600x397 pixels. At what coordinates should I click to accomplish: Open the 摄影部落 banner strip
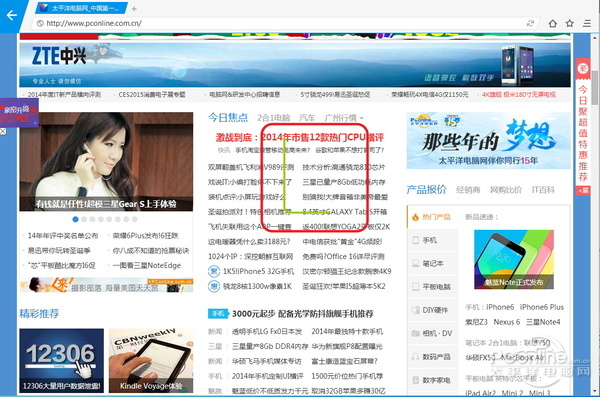(x=106, y=285)
